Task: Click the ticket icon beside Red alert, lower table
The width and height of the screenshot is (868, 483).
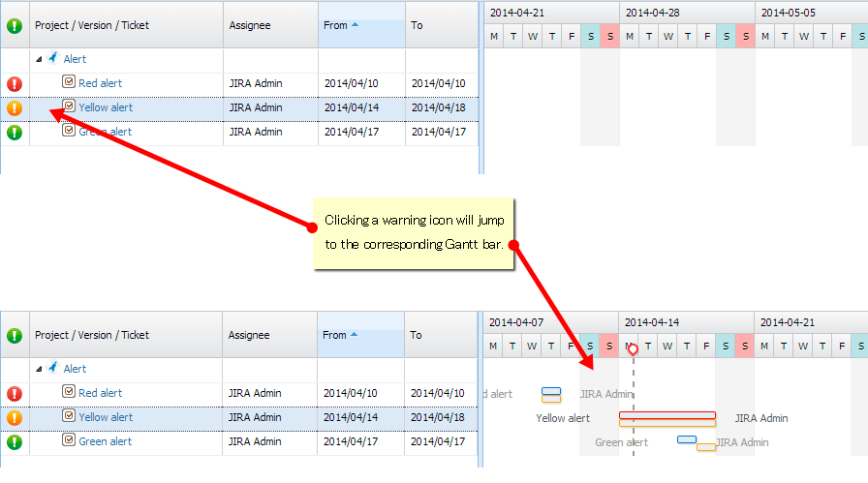Action: coord(69,392)
